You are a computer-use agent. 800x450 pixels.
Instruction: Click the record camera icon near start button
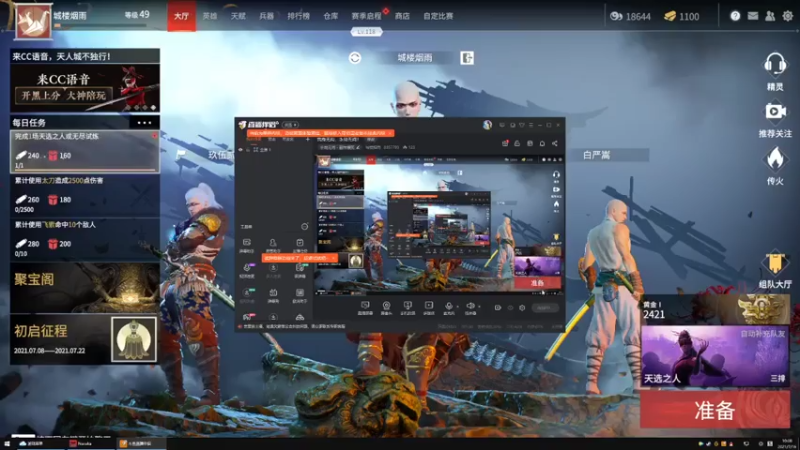497,308
